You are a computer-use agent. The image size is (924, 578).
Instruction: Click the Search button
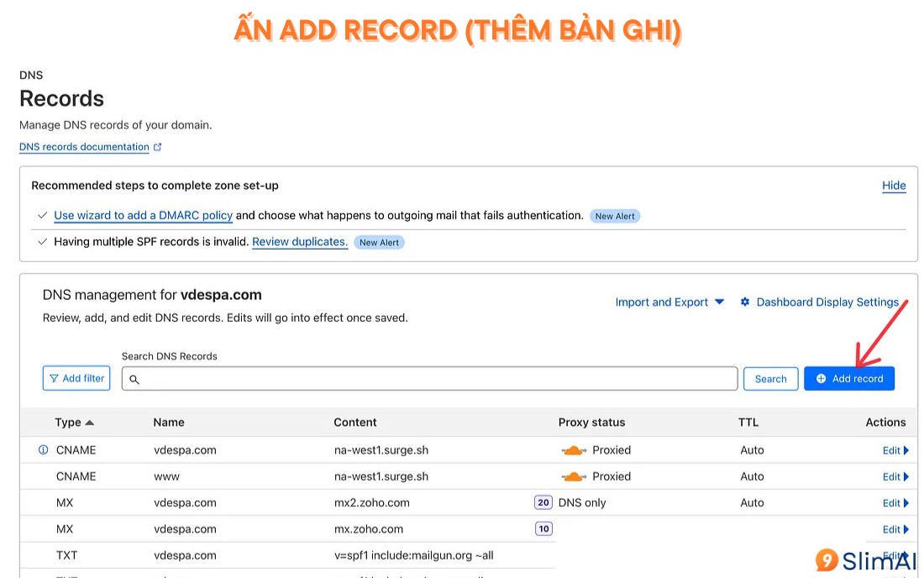[771, 379]
